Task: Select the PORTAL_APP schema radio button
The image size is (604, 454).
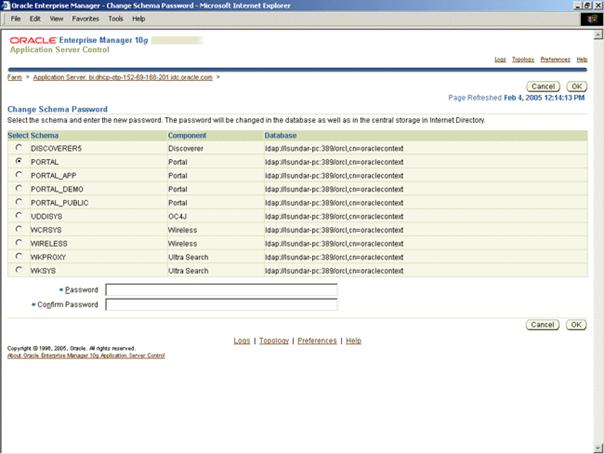Action: pyautogui.click(x=19, y=174)
